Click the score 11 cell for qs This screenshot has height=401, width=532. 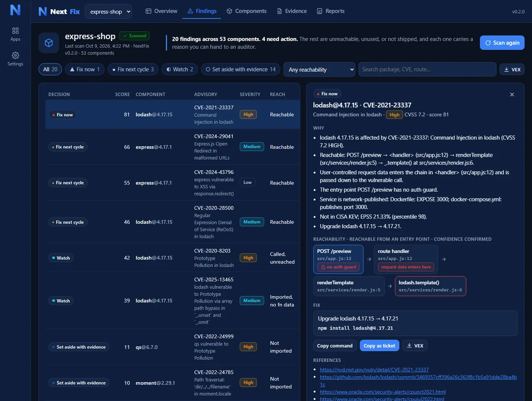[127, 347]
